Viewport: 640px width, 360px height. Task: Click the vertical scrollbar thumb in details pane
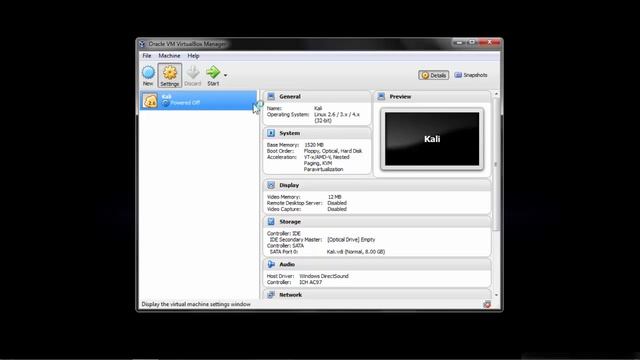tap(496, 164)
